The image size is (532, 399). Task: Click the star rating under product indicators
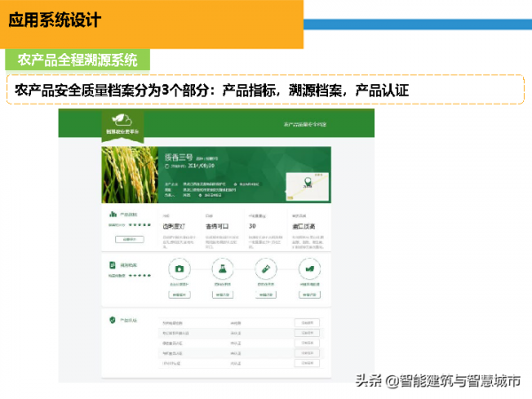tap(140, 225)
